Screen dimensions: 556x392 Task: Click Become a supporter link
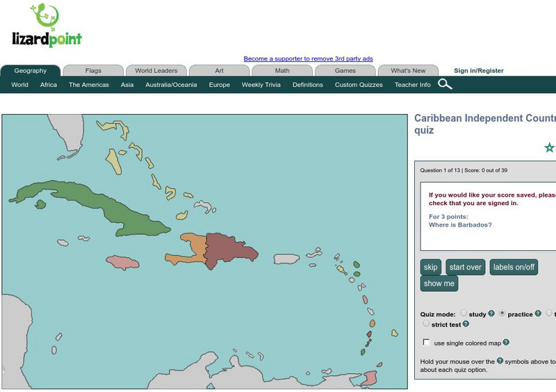point(308,58)
